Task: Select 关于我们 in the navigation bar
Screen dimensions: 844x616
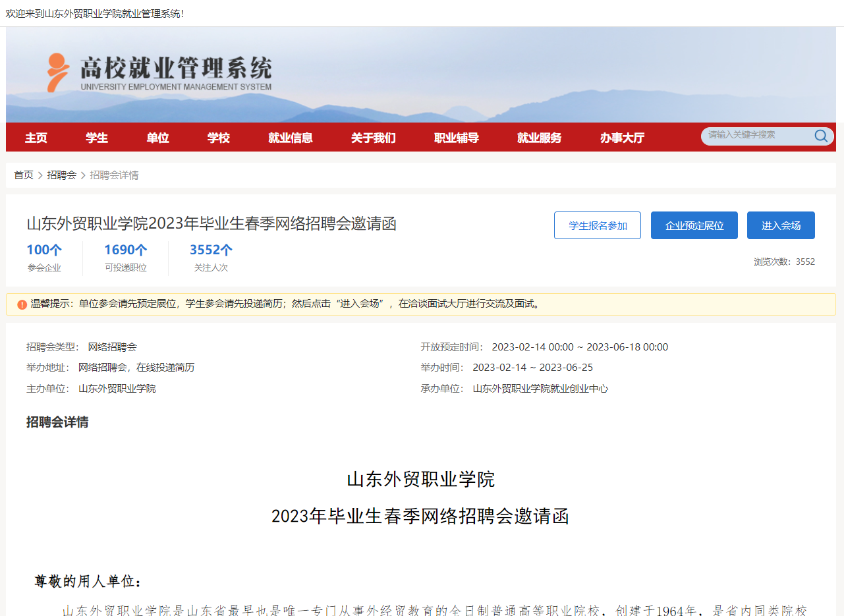Action: pyautogui.click(x=373, y=138)
